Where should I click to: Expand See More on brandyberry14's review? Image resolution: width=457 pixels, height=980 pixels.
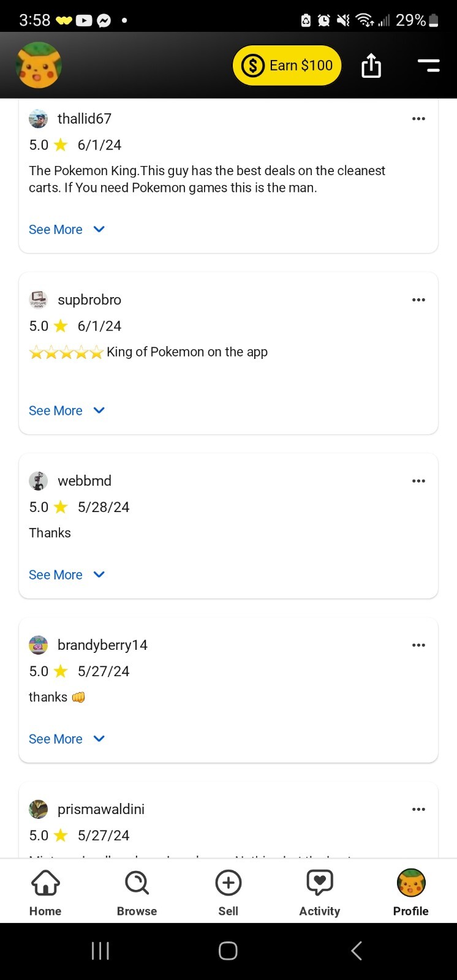tap(67, 739)
